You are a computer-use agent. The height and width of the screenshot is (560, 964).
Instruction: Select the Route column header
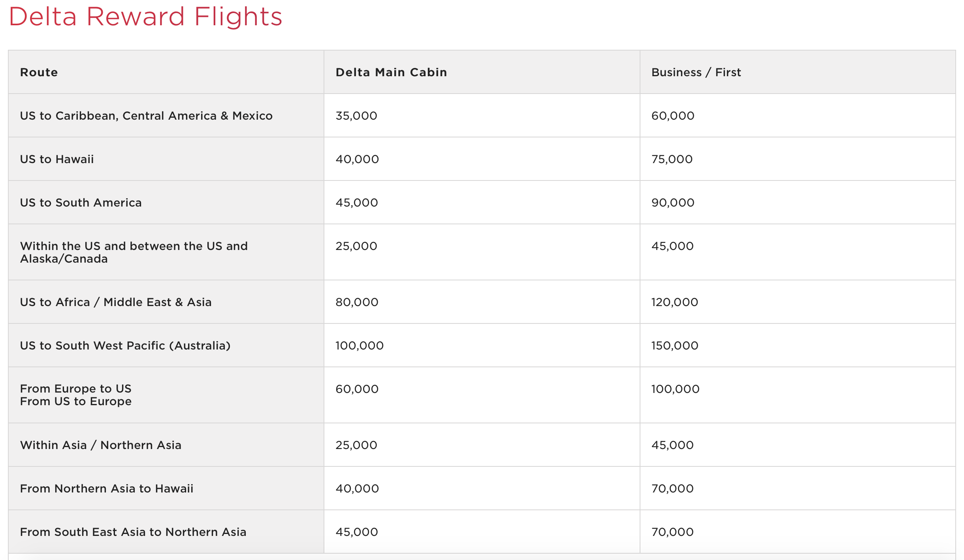(39, 72)
